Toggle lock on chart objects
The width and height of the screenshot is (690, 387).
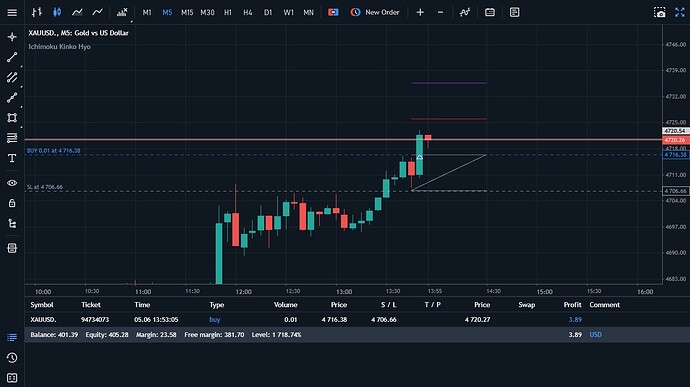(12, 203)
